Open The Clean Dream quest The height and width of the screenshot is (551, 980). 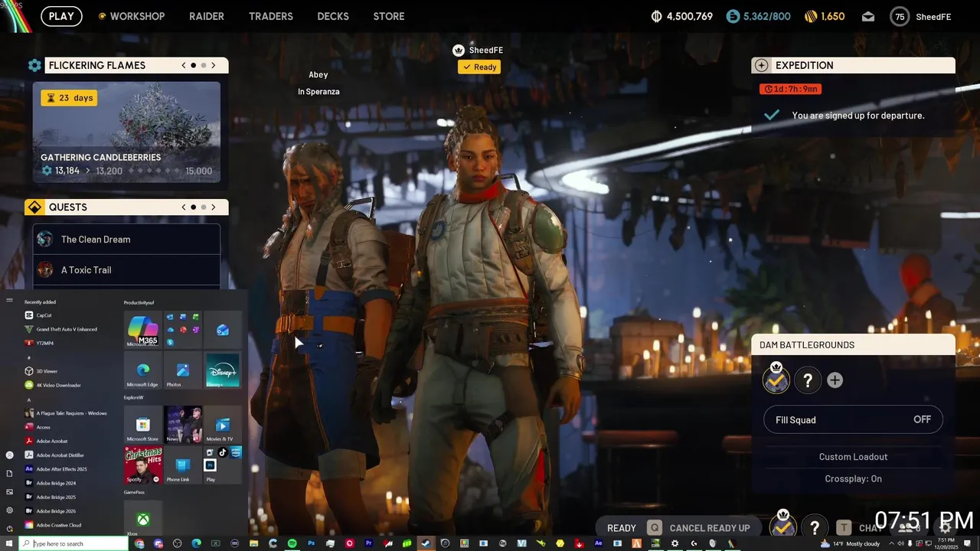(126, 240)
